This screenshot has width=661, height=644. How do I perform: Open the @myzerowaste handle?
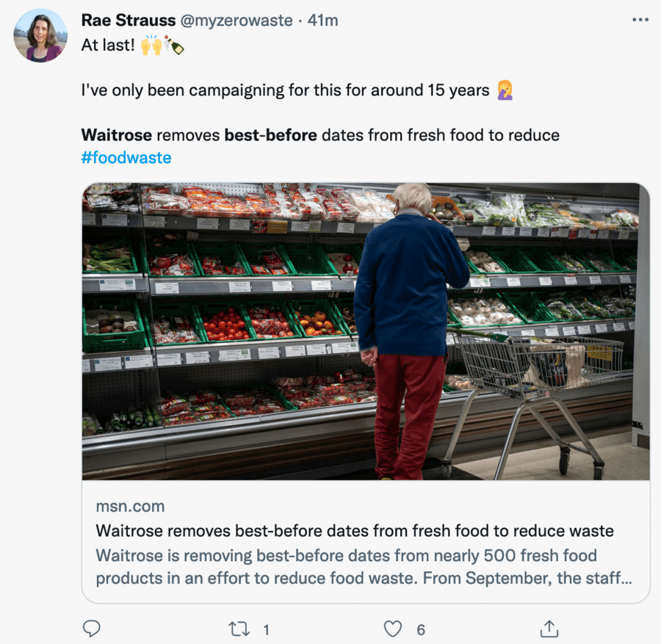[x=236, y=21]
